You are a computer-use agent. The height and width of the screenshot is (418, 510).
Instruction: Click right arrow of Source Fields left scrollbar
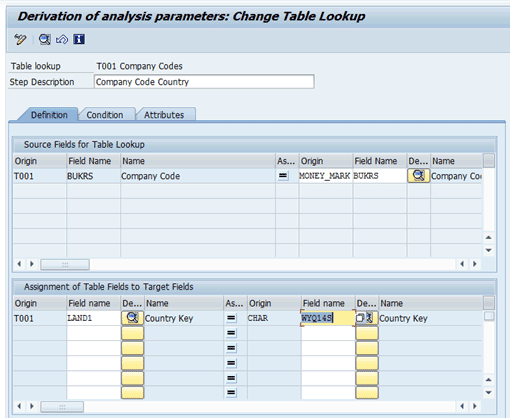pyautogui.click(x=32, y=264)
